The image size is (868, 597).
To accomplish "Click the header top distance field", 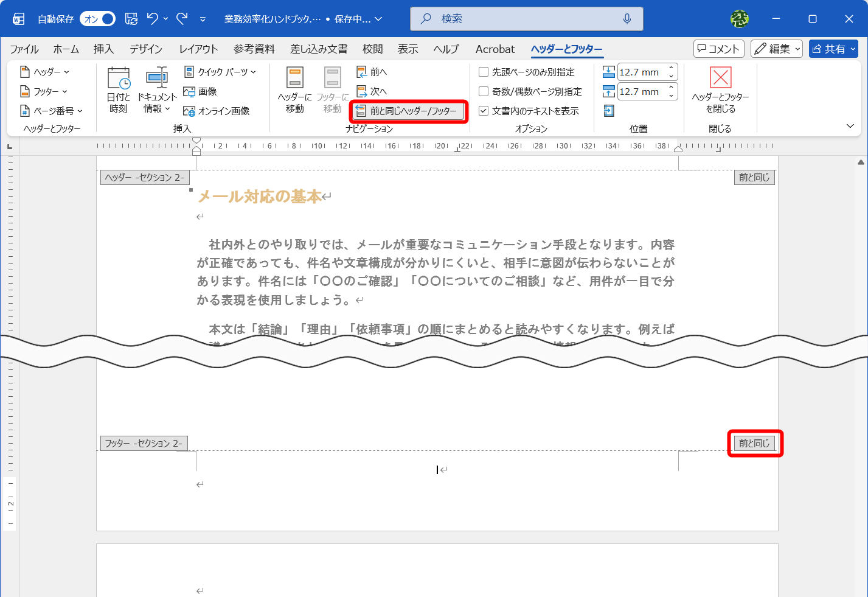I will point(642,72).
